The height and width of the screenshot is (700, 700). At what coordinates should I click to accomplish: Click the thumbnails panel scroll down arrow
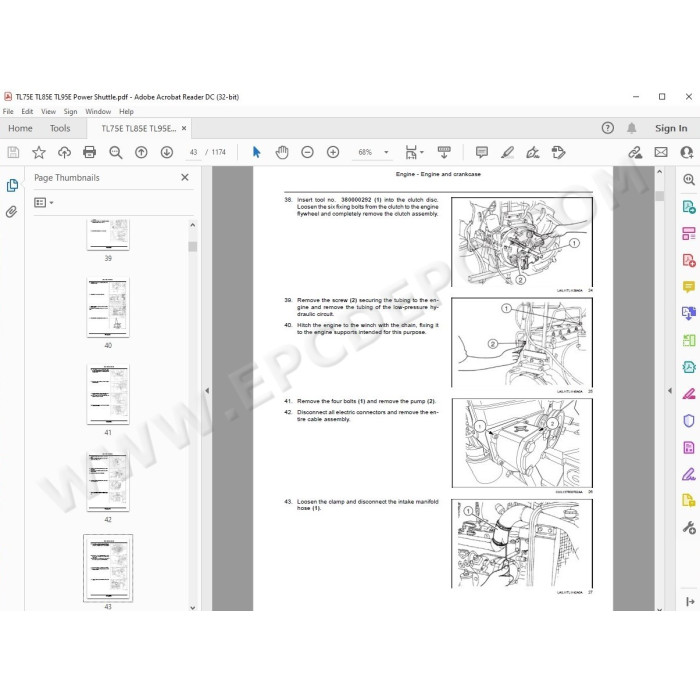coord(192,607)
